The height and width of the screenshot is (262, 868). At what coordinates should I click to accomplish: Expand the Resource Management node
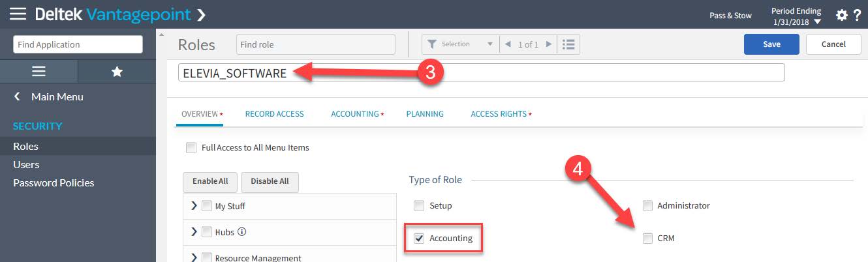pos(194,257)
